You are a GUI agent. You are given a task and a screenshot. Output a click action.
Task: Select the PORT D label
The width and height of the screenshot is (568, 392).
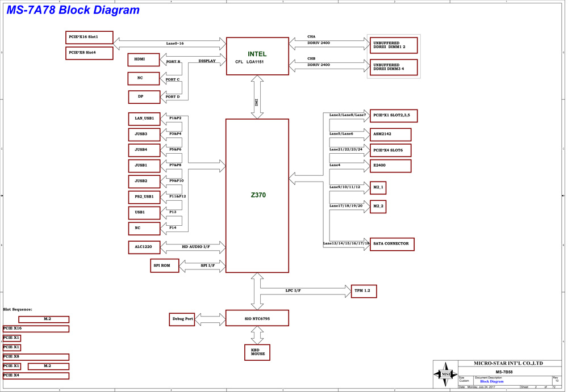tap(173, 96)
